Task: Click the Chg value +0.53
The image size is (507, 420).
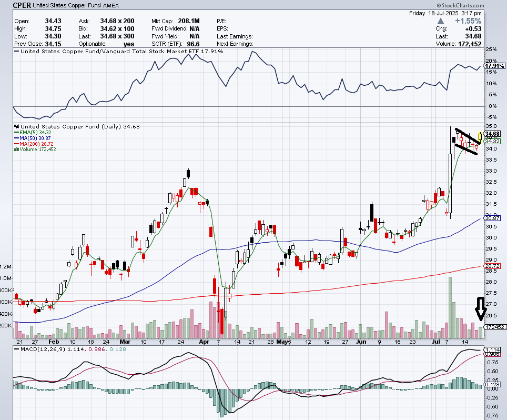Action: pyautogui.click(x=473, y=28)
